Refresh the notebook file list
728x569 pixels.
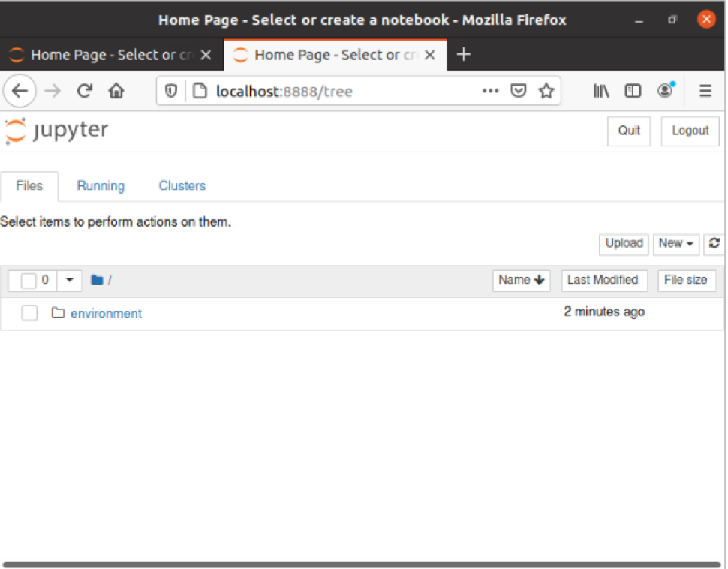[714, 244]
